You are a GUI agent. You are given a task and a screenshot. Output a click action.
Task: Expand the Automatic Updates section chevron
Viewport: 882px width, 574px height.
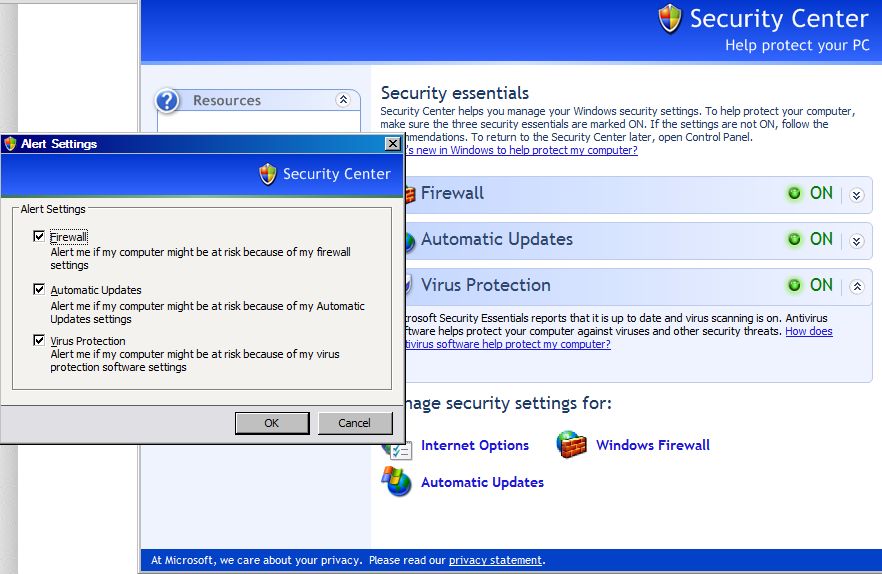857,241
